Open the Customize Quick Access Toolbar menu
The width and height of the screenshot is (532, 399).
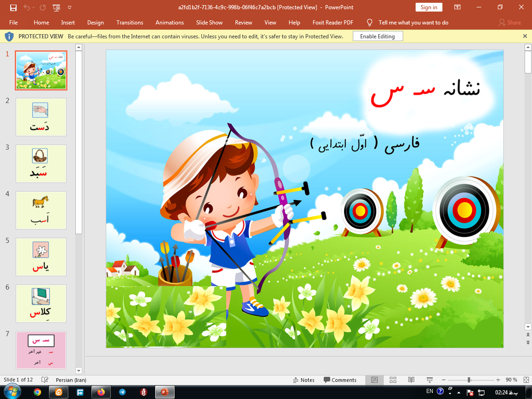pos(69,8)
